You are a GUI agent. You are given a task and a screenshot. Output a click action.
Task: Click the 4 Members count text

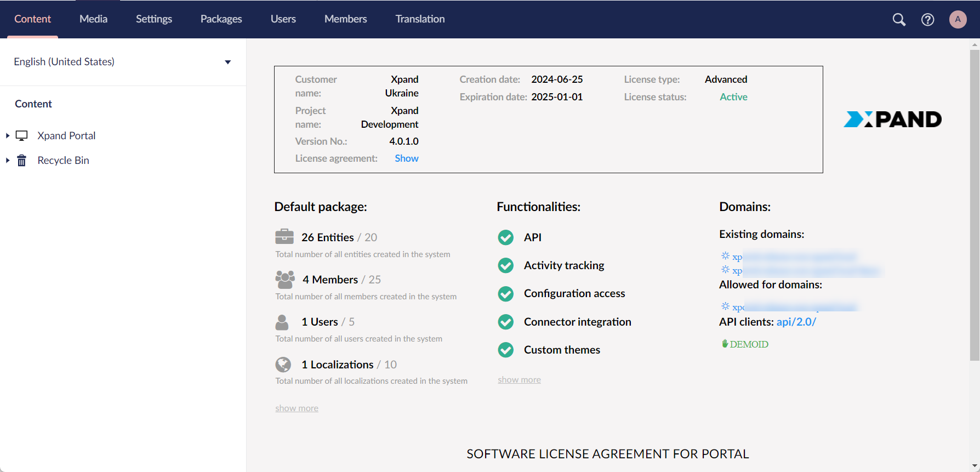(330, 280)
